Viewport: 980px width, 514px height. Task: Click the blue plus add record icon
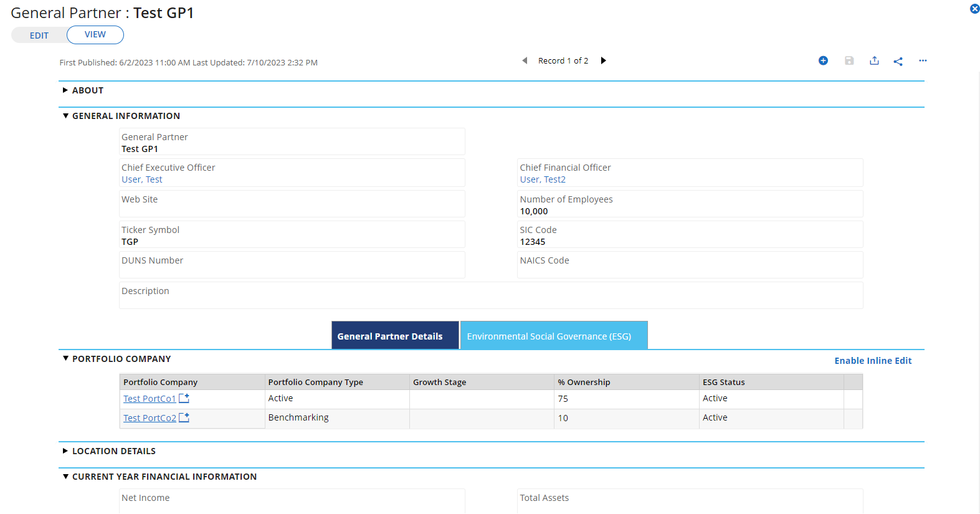click(823, 60)
